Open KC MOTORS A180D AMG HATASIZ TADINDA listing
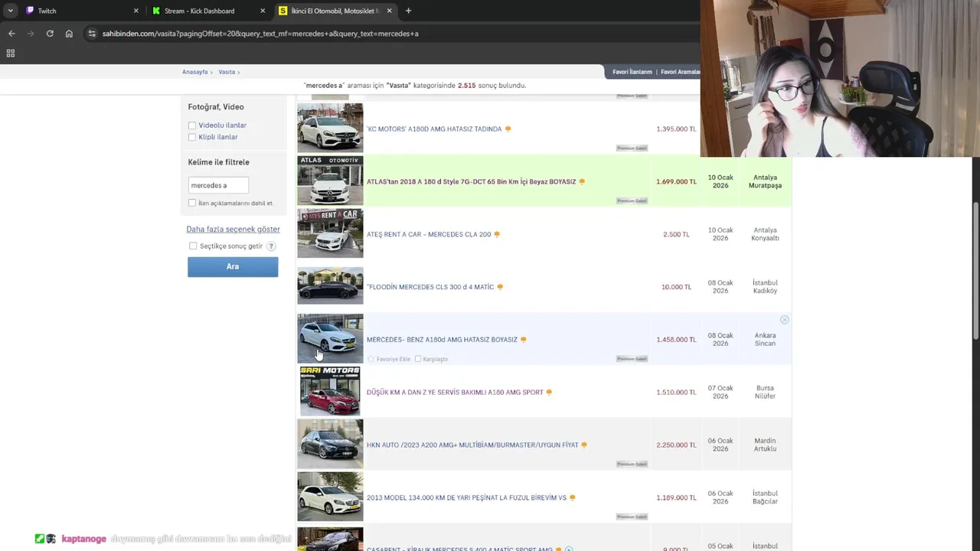Viewport: 980px width, 551px height. point(434,129)
